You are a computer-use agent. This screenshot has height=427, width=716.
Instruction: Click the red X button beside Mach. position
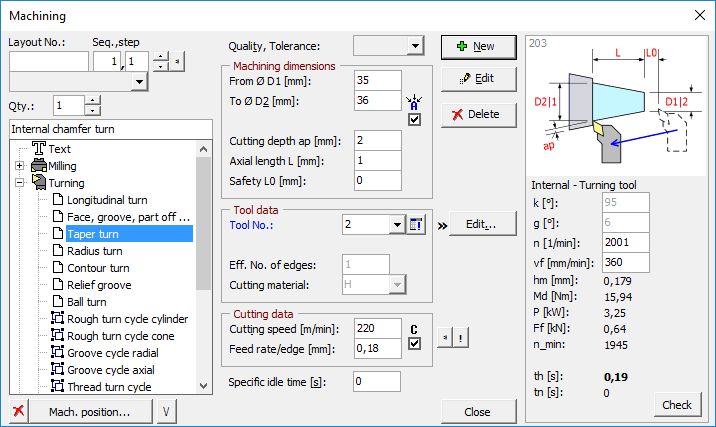[x=18, y=412]
